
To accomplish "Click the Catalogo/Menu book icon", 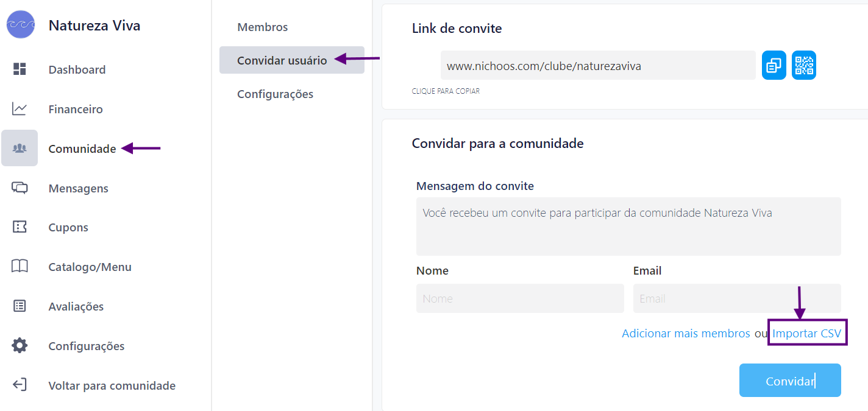I will 20,267.
